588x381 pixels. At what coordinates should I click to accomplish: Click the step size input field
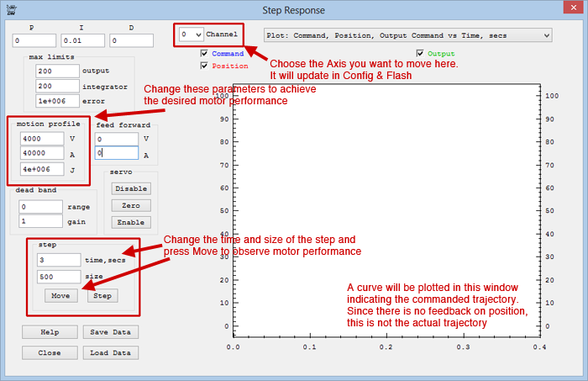click(x=57, y=276)
